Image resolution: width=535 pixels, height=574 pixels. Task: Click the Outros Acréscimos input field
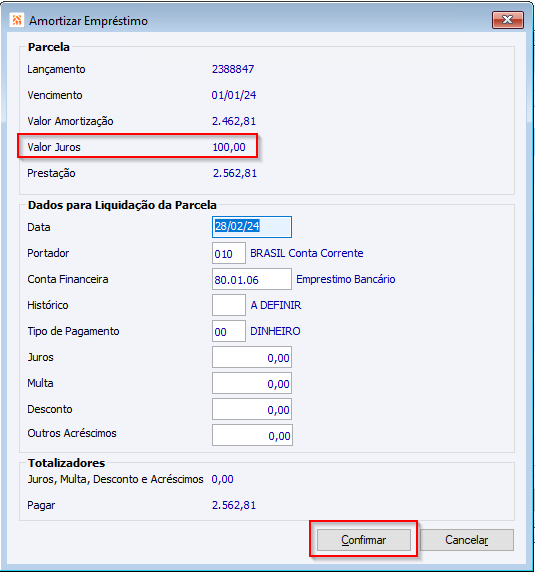tap(252, 435)
